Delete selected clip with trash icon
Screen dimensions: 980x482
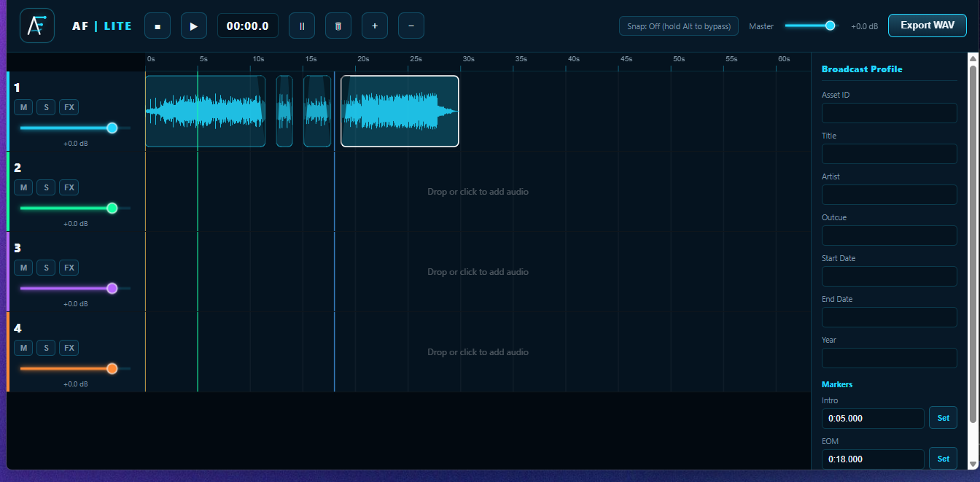[338, 26]
